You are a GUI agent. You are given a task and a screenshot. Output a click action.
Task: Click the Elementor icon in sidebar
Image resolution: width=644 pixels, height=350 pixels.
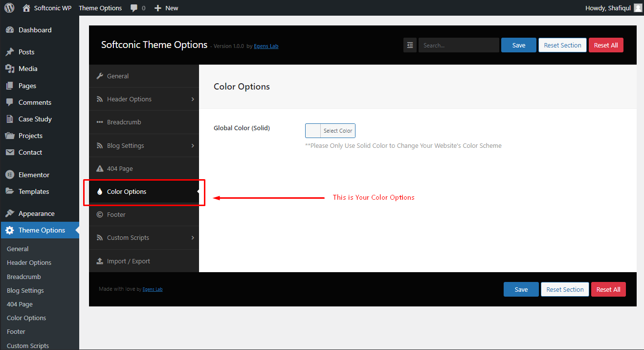[10, 175]
